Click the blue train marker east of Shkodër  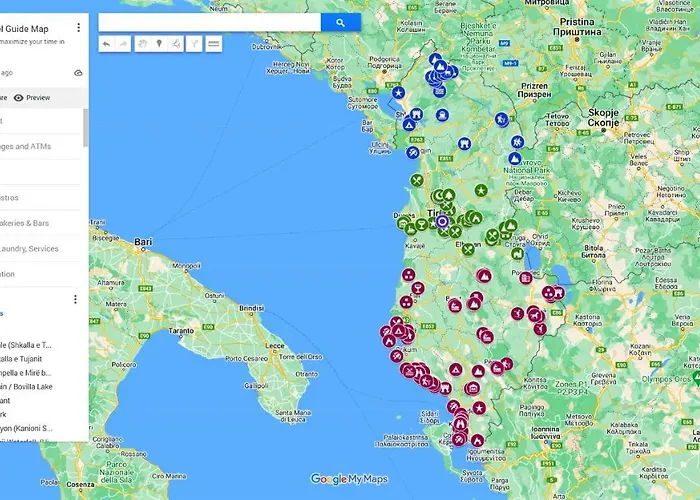tap(442, 115)
